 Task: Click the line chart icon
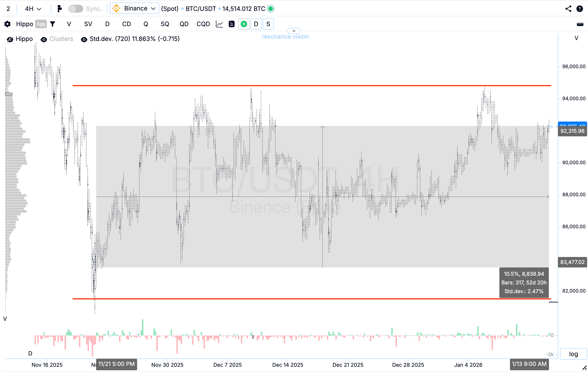(219, 24)
